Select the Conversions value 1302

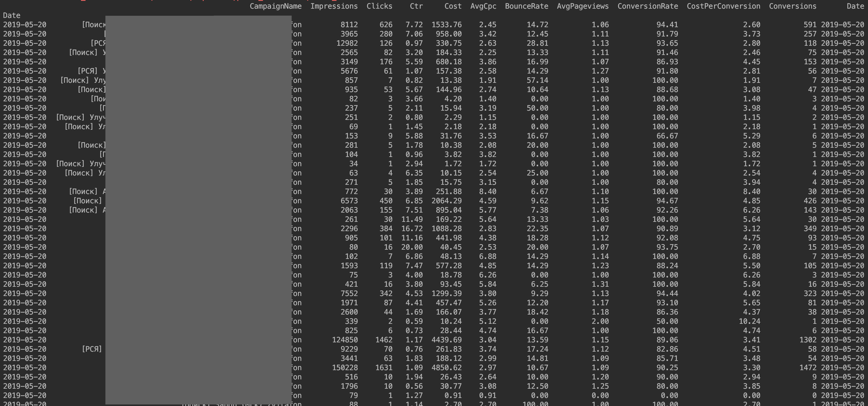tap(808, 340)
